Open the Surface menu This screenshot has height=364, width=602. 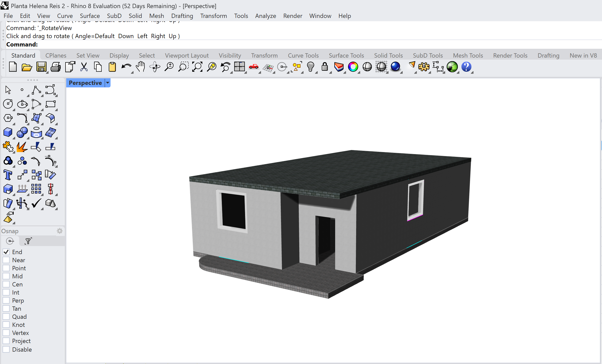click(90, 16)
